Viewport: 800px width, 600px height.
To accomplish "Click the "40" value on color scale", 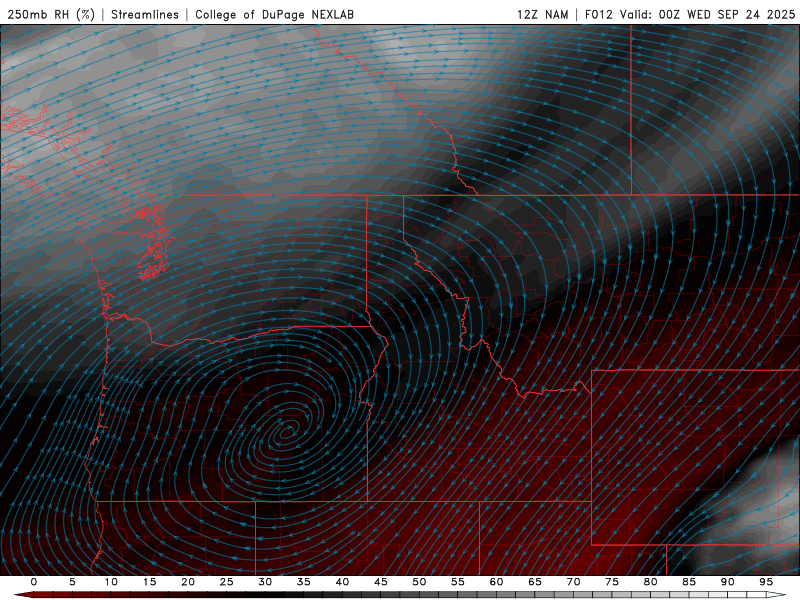I will click(342, 582).
